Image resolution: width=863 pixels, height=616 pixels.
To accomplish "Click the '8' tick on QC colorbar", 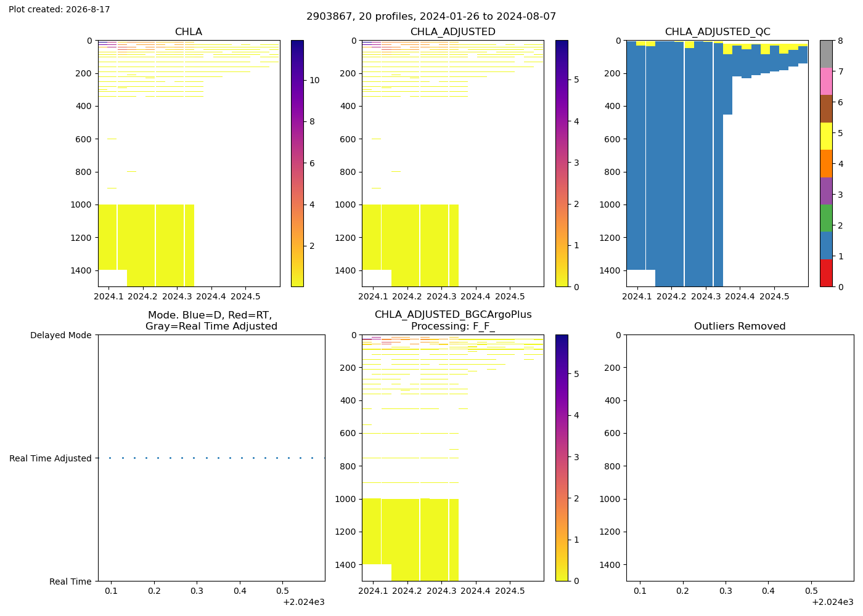I will click(840, 41).
